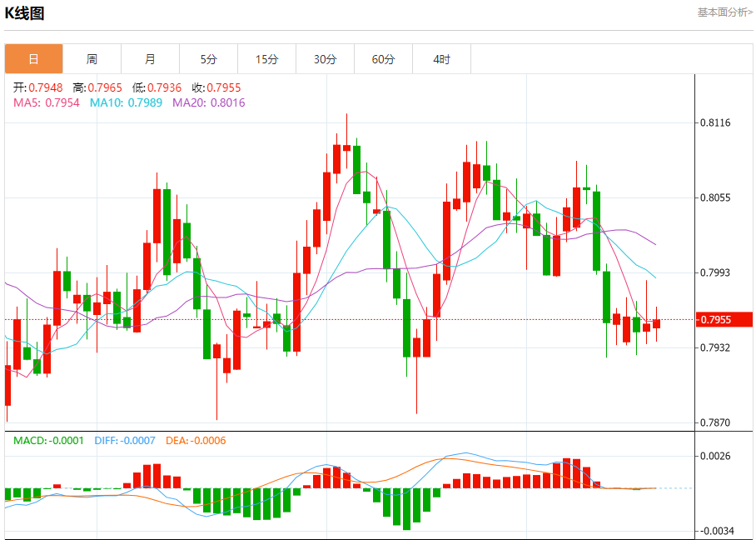Switch to the 周 weekly tab
Screen dimensions: 756x540
point(92,59)
